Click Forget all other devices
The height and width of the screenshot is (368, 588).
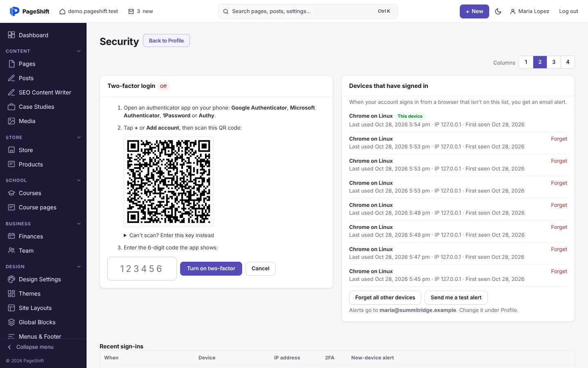(385, 298)
